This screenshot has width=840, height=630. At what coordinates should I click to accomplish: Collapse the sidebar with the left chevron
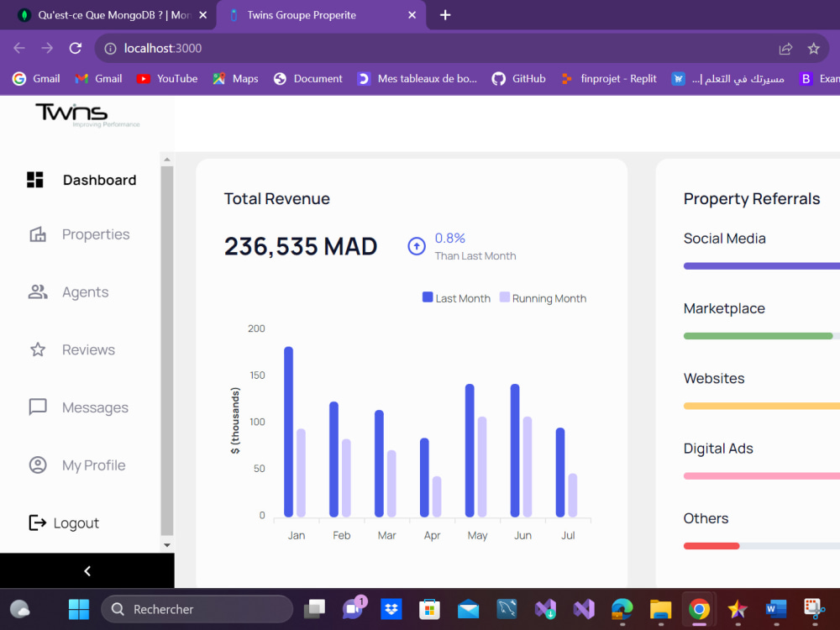click(x=87, y=570)
